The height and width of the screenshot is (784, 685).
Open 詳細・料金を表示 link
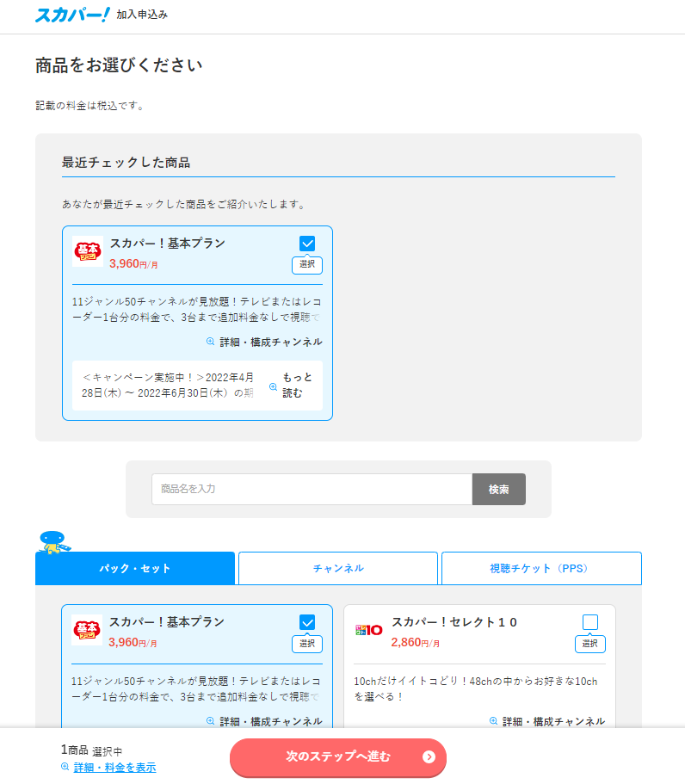pos(114,767)
